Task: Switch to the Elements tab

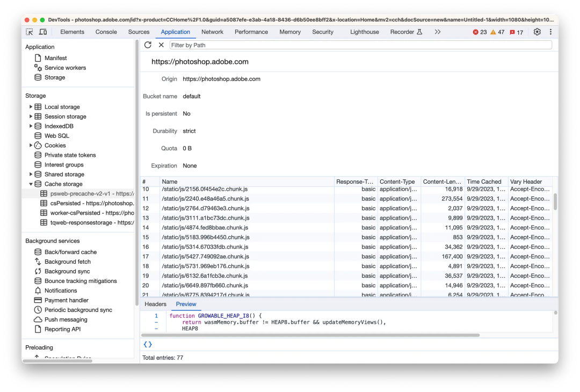Action: point(72,32)
